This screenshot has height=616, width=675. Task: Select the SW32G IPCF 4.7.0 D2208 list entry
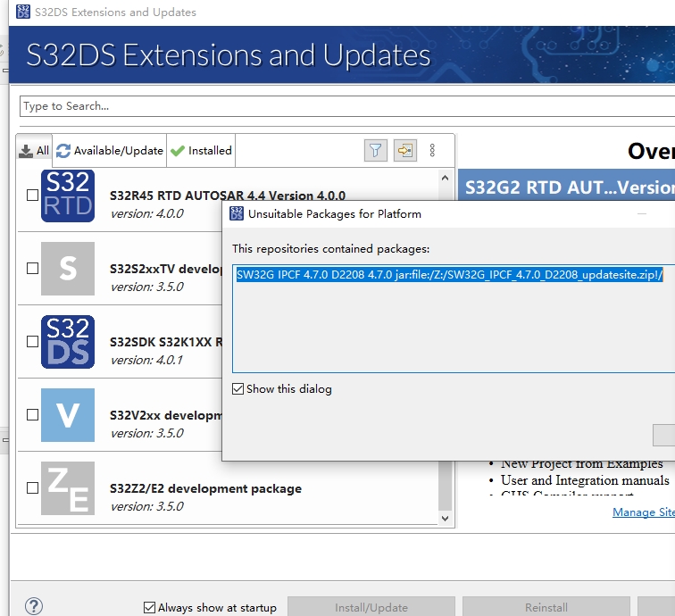(449, 275)
